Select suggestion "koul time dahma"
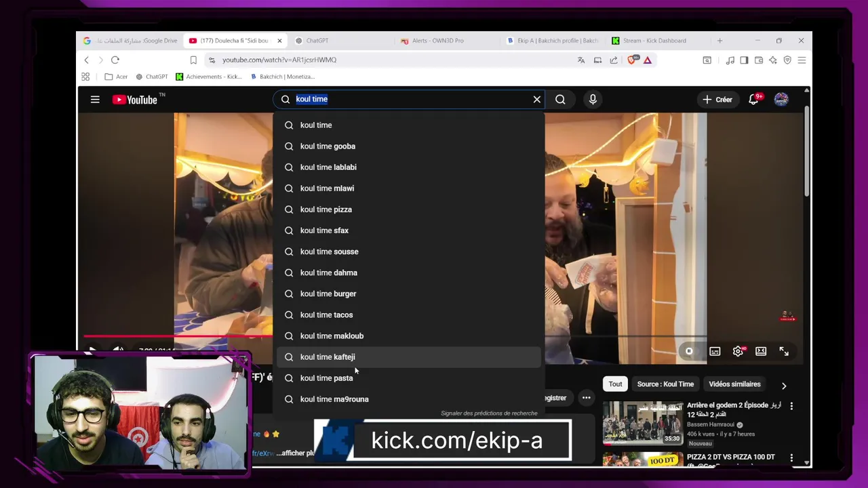 [409, 272]
